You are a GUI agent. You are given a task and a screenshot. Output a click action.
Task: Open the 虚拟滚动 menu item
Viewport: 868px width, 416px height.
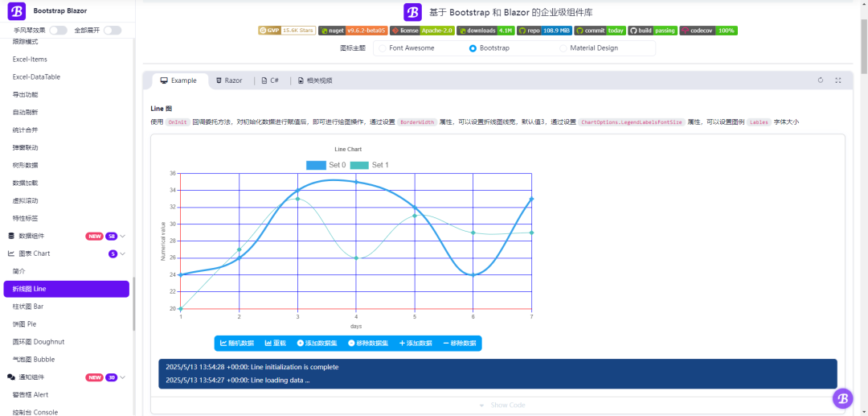click(67, 200)
